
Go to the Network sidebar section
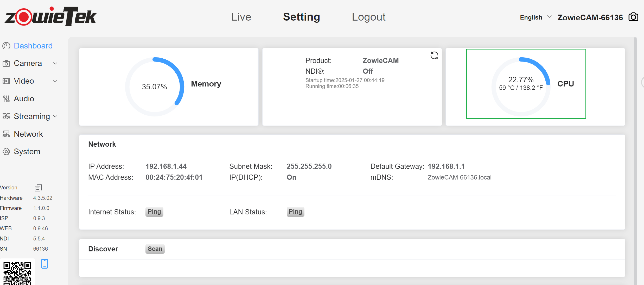(28, 134)
